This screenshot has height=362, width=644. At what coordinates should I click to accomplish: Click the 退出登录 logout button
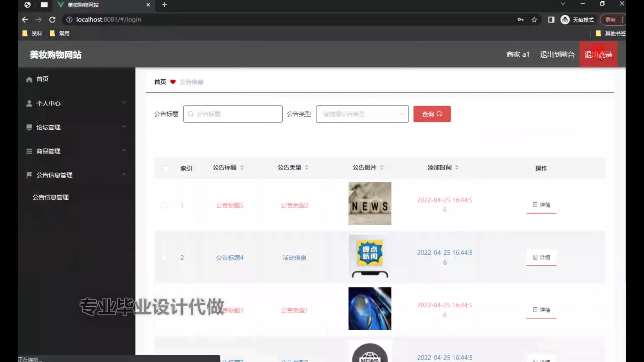(x=598, y=54)
